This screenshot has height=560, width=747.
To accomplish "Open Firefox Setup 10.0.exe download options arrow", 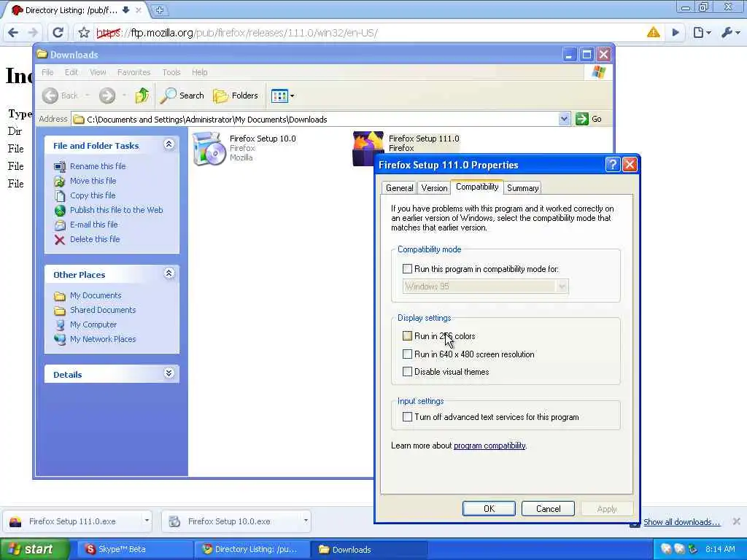I will [x=306, y=521].
